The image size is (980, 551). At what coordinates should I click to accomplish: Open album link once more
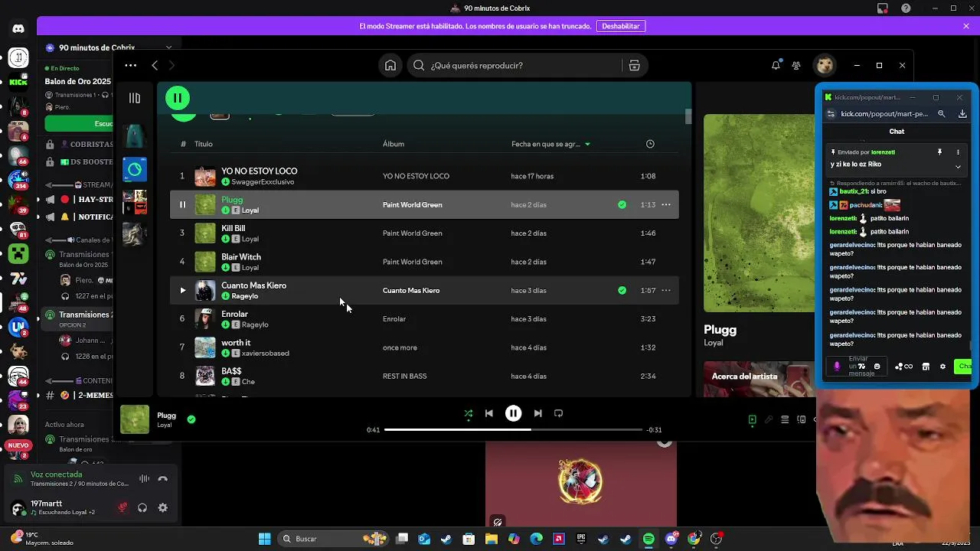400,347
